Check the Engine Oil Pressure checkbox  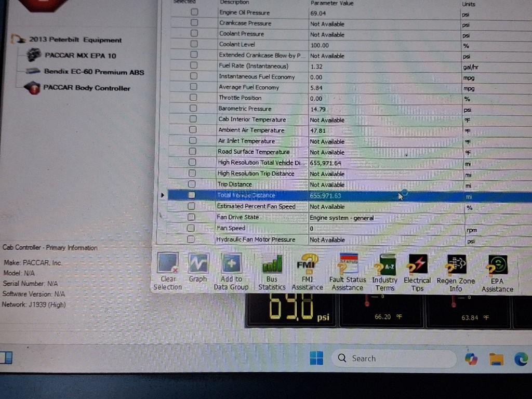click(194, 12)
